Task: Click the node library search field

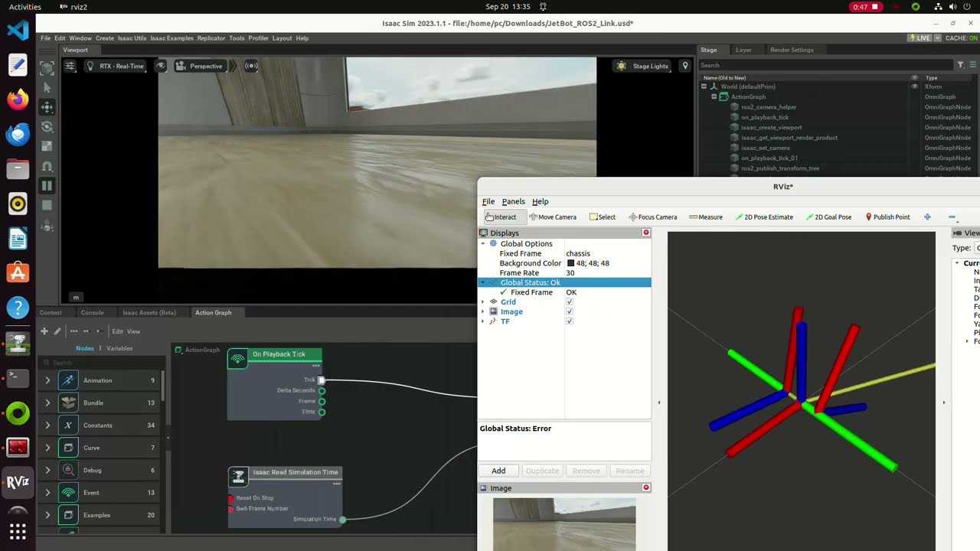Action: tap(100, 362)
